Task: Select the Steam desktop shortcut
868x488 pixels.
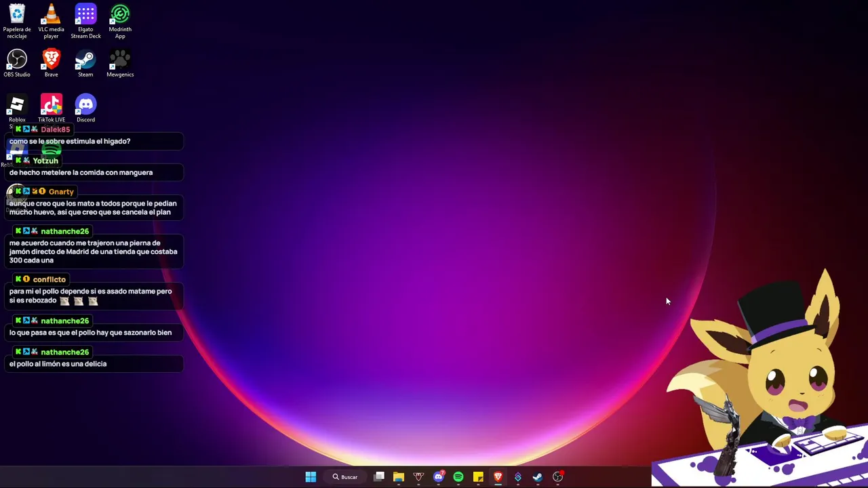Action: 85,63
